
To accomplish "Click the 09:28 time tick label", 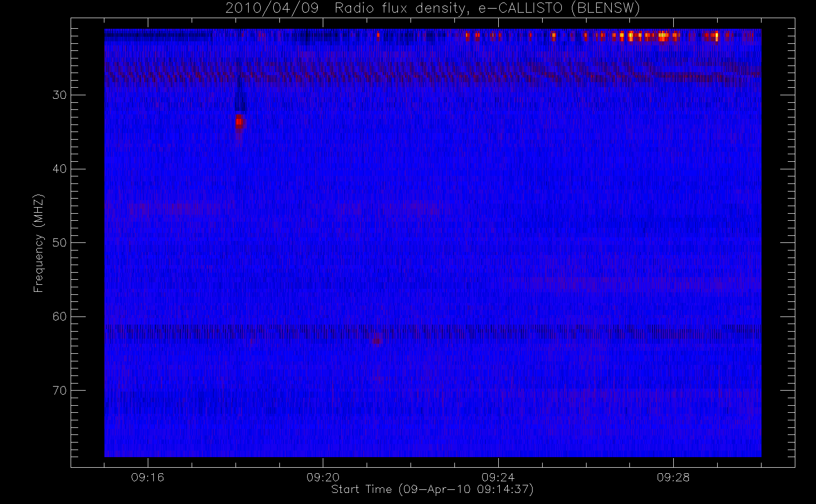I will (x=673, y=477).
